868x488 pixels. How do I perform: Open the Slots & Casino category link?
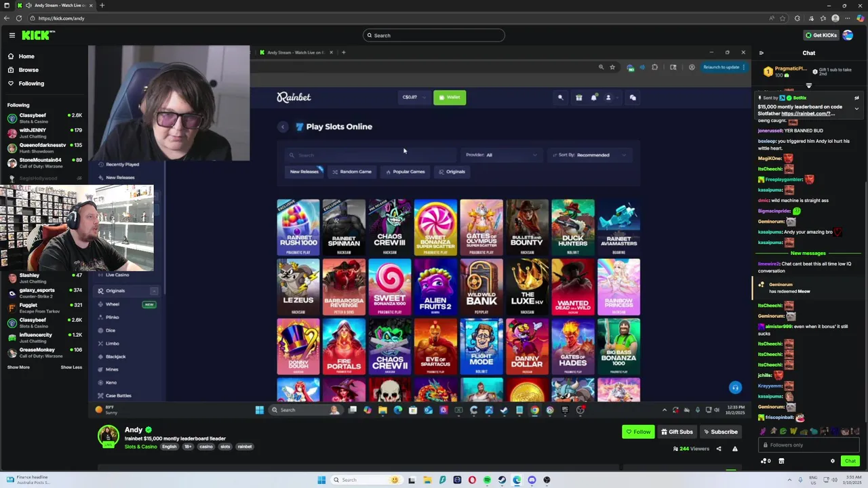[x=140, y=447]
